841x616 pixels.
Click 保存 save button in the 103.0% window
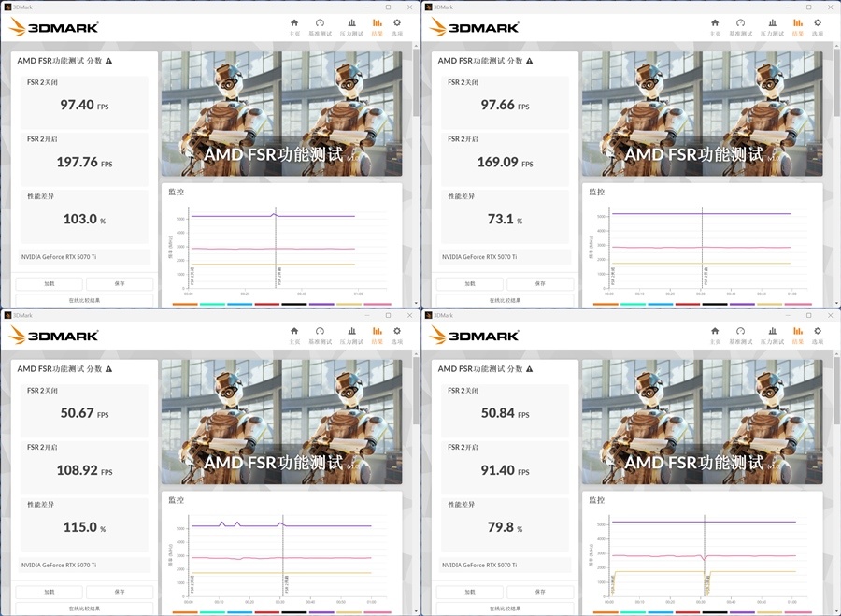click(x=120, y=283)
